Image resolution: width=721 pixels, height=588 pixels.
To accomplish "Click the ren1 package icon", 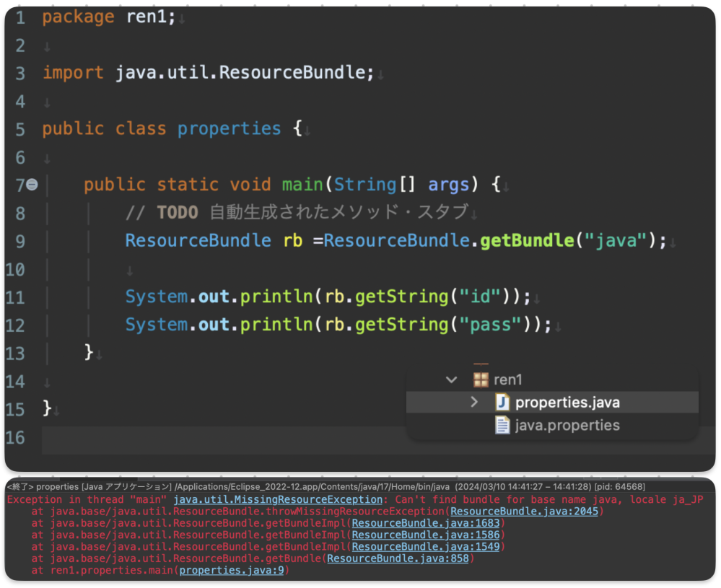I will 481,379.
